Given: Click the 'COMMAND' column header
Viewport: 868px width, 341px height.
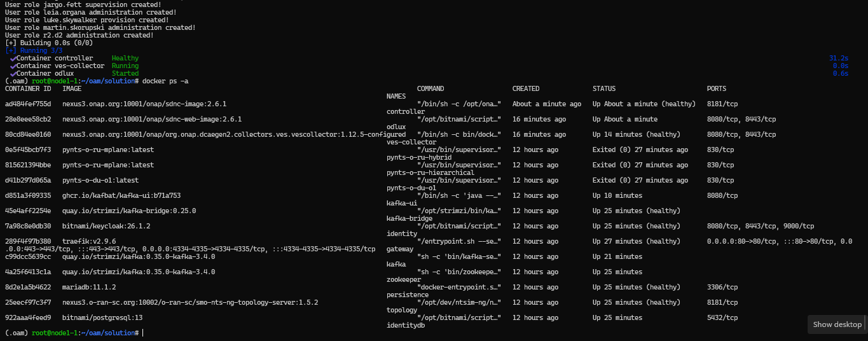Looking at the screenshot, I should click(x=431, y=89).
